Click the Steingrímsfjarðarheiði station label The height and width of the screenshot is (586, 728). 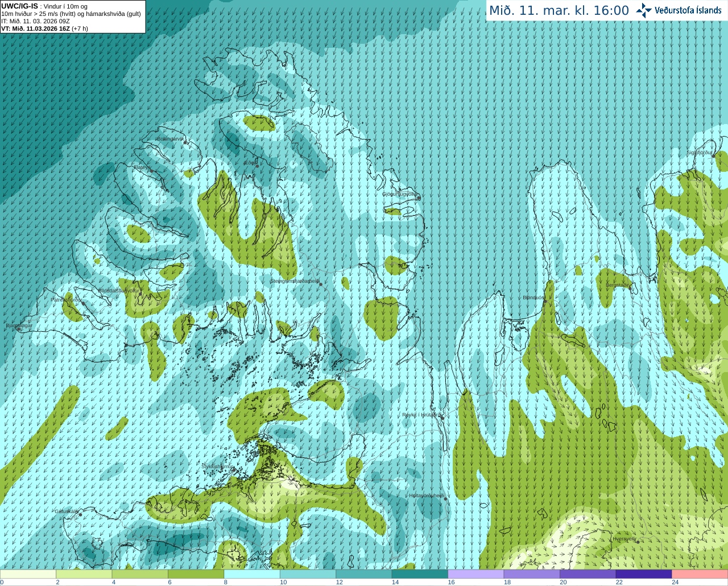tap(293, 281)
